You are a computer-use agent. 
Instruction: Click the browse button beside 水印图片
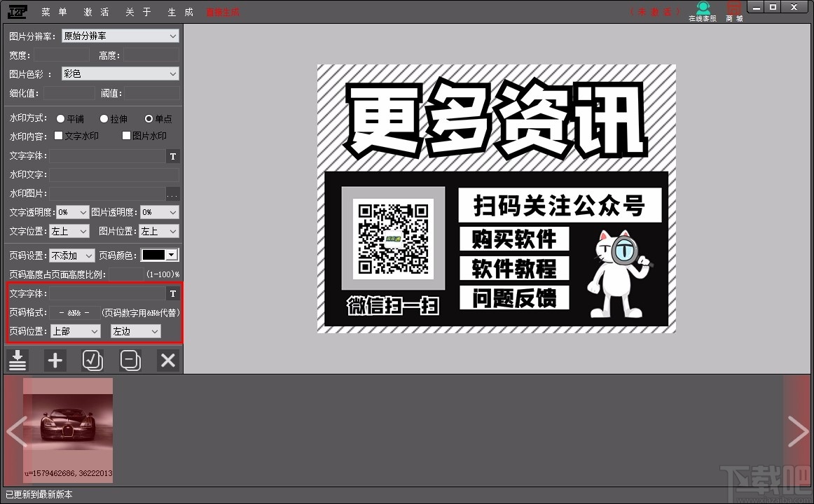click(172, 194)
